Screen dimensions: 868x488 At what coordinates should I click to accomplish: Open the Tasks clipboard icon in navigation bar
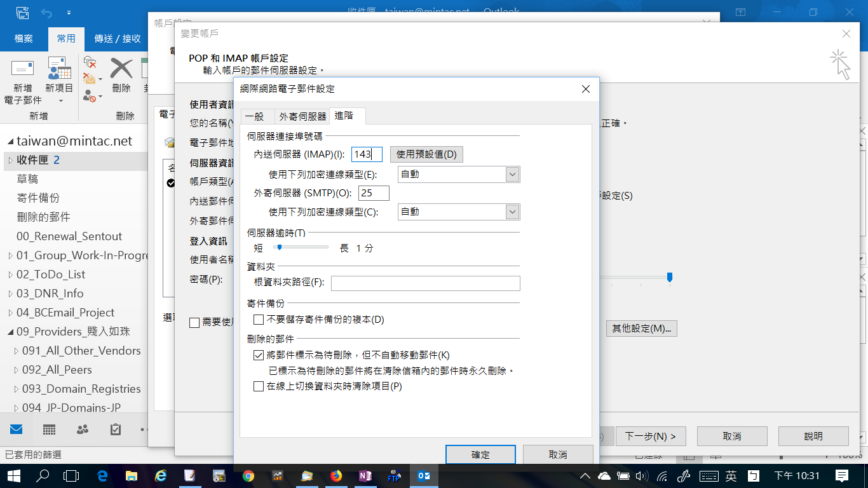(x=116, y=430)
